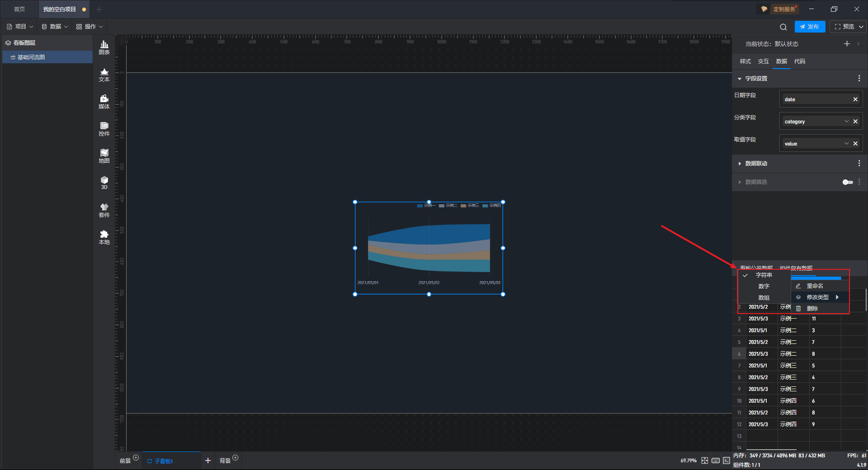The height and width of the screenshot is (470, 868).
Task: Open the 图表 chart components panel
Action: point(104,47)
